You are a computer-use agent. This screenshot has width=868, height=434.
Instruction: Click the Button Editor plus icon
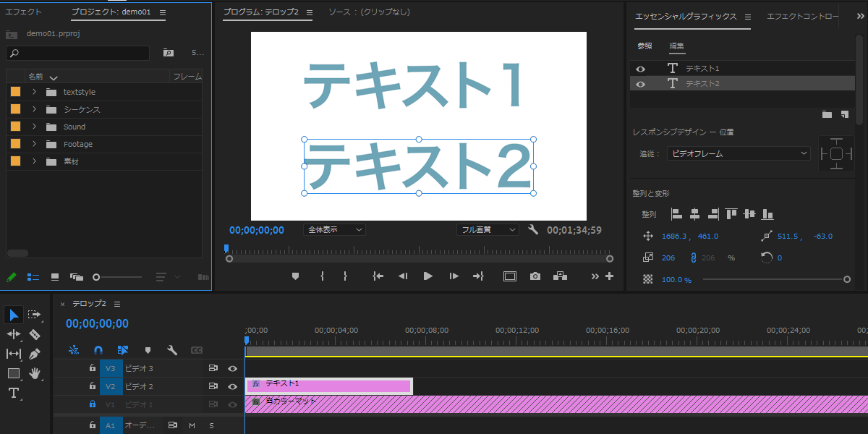click(x=609, y=276)
